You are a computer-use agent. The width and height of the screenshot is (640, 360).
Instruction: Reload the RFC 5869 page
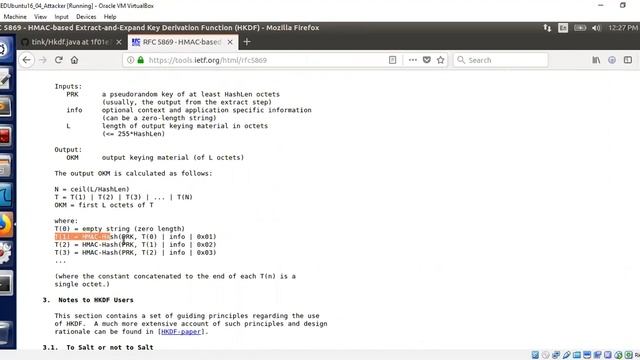(x=58, y=60)
